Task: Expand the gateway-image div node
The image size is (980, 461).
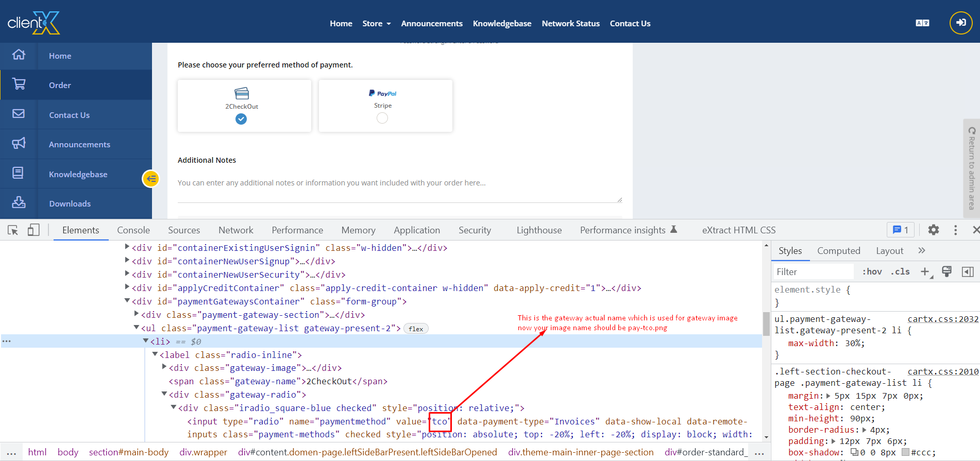Action: (164, 367)
